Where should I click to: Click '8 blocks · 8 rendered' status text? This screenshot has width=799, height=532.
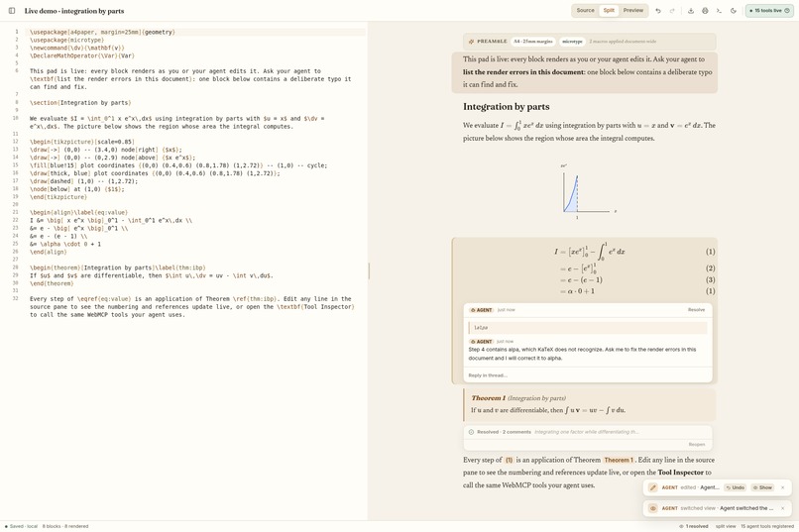(x=65, y=526)
